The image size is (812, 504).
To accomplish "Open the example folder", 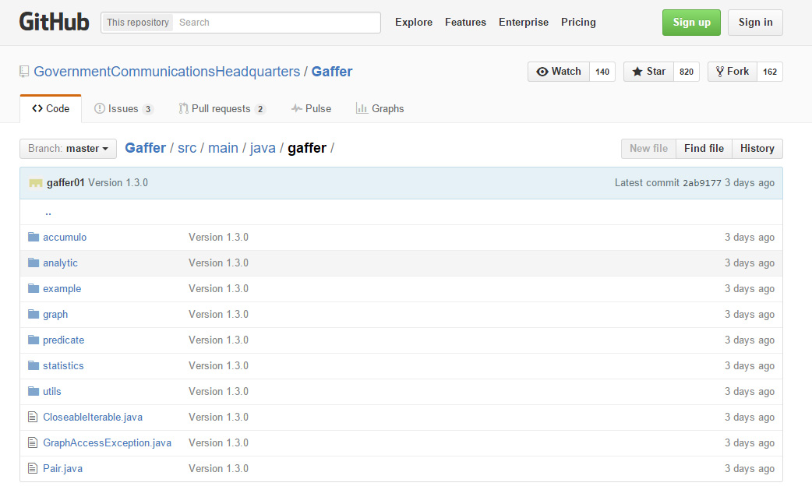I will point(62,288).
